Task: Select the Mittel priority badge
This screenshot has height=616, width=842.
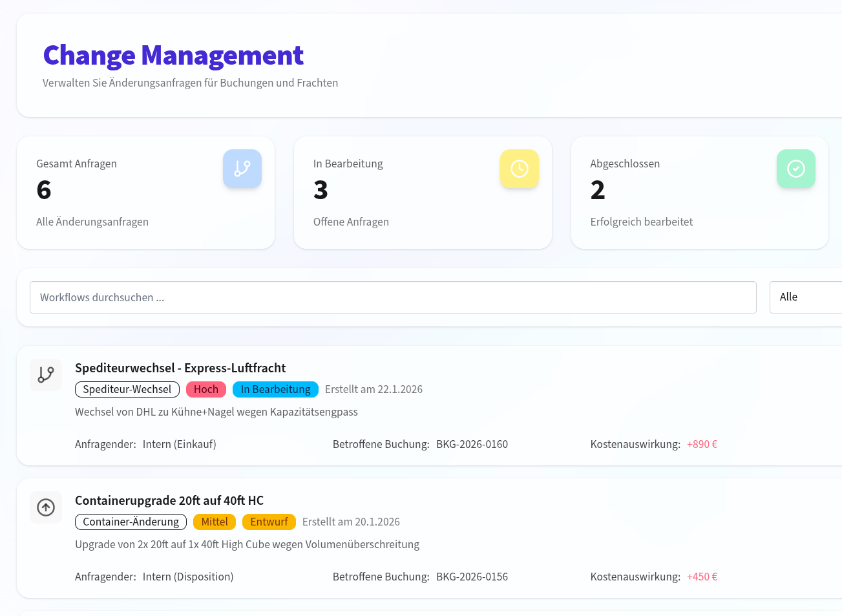Action: tap(215, 522)
